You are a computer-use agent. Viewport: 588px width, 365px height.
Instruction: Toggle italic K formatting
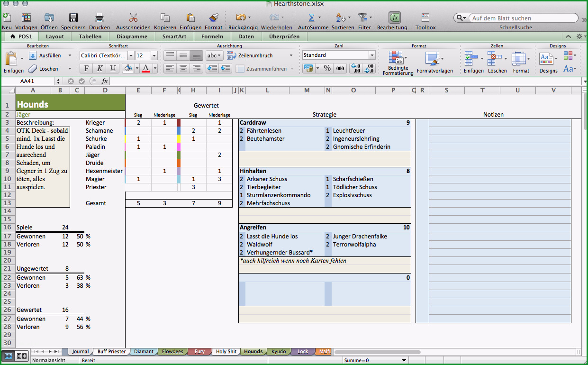[100, 68]
